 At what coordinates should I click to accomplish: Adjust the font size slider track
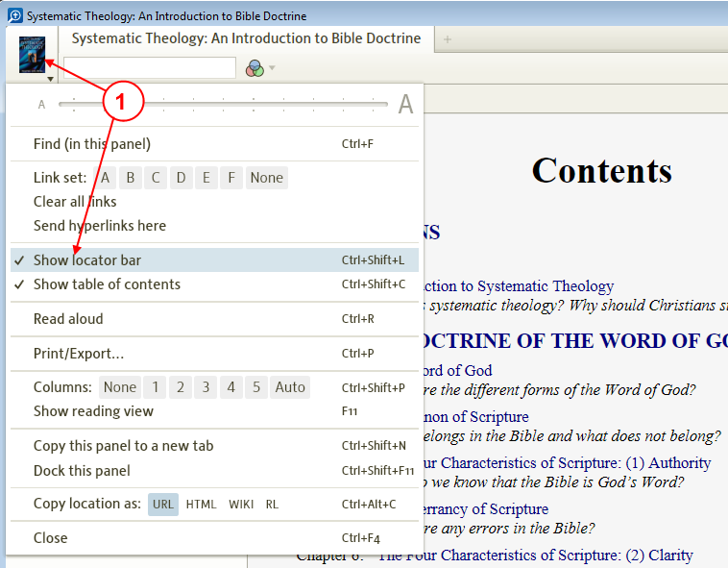(x=223, y=105)
